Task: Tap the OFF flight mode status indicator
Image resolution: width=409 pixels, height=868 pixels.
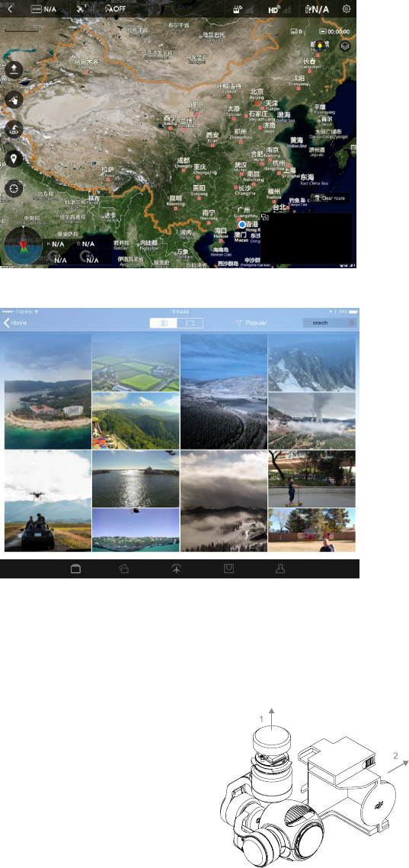Action: [117, 9]
